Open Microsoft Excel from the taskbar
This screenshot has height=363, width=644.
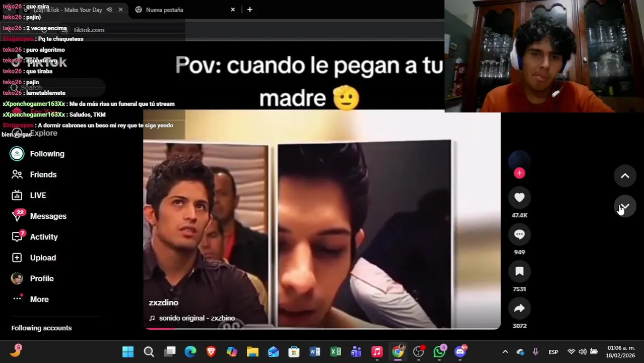click(x=336, y=352)
